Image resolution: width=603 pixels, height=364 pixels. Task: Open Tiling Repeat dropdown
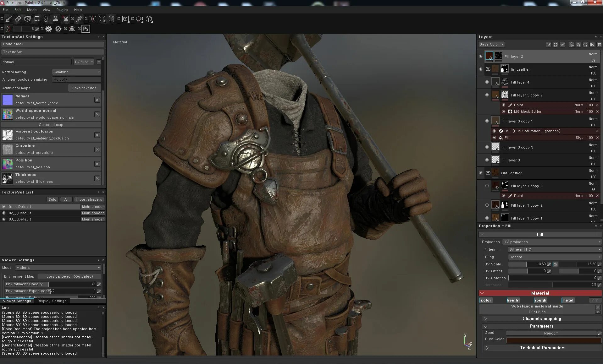[x=555, y=257]
